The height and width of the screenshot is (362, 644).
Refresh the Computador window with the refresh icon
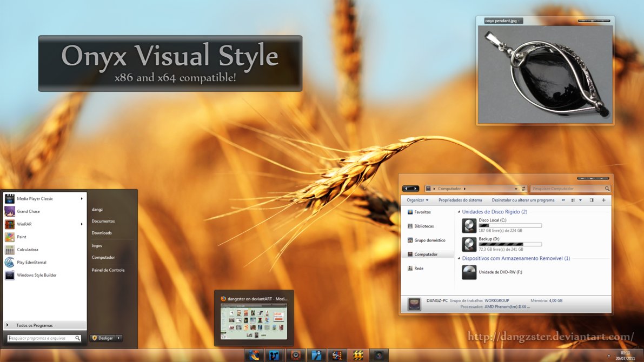tap(523, 188)
